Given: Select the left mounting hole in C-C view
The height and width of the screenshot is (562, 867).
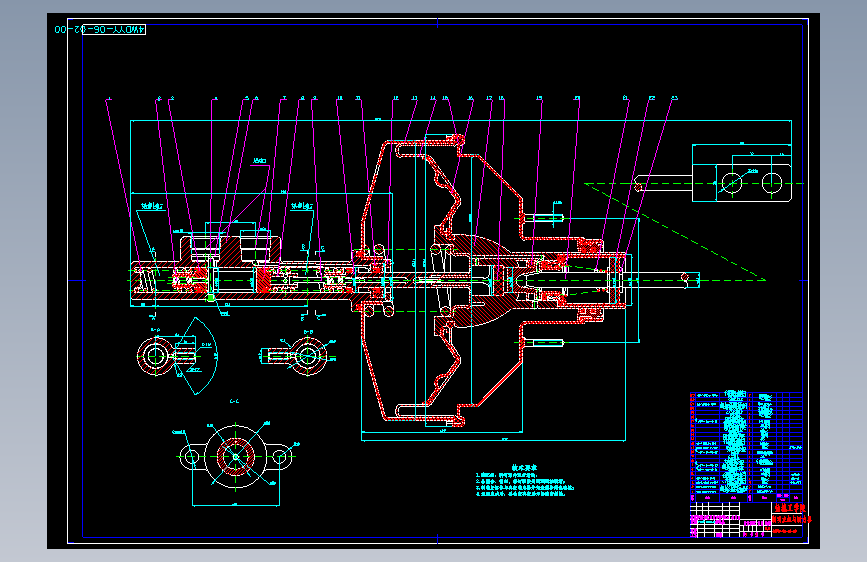Looking at the screenshot, I should pos(192,457).
